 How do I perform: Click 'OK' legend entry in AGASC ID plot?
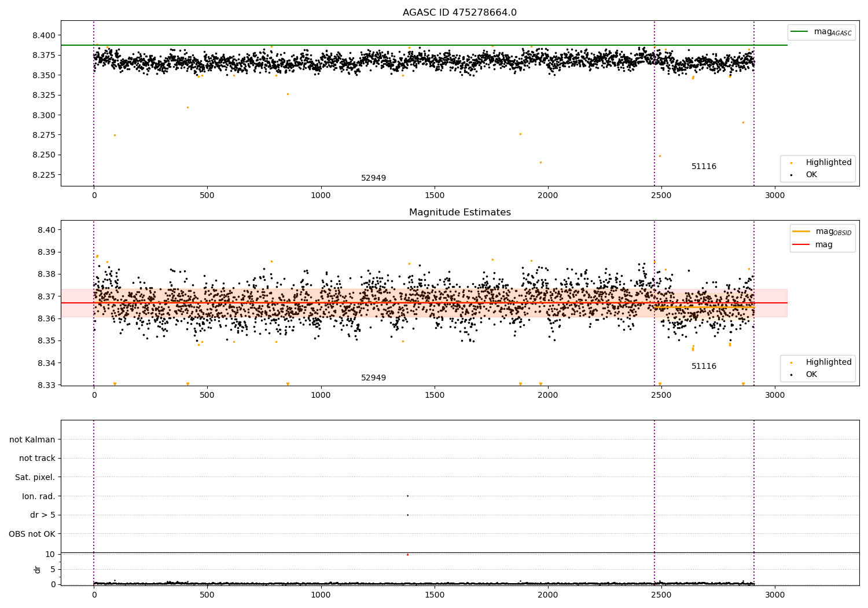click(x=811, y=175)
